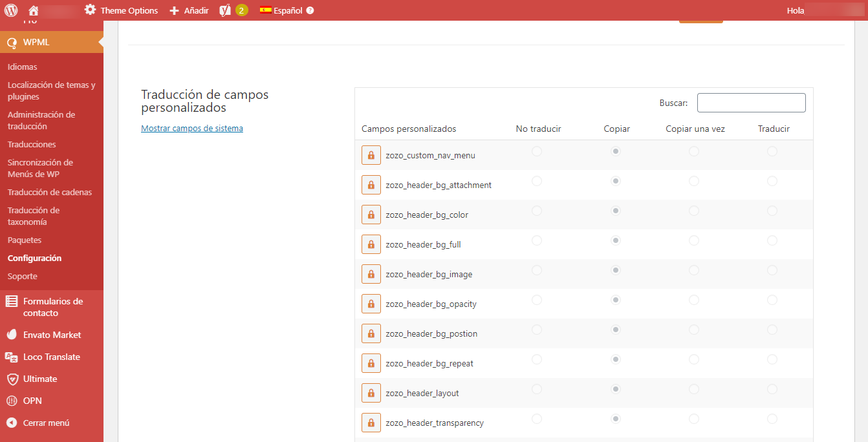Select Copiar for zozo_header_bg_repeat

(x=616, y=359)
